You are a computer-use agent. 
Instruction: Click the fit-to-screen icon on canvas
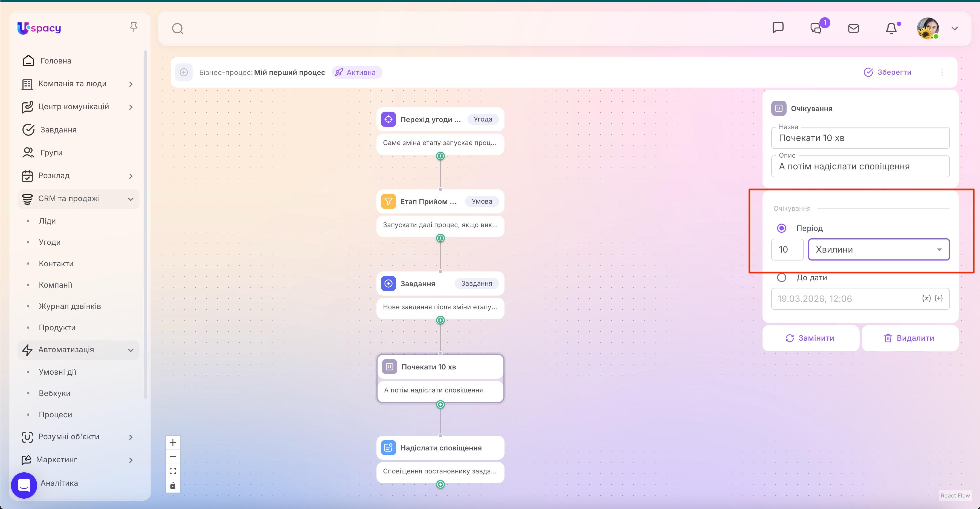pos(173,471)
